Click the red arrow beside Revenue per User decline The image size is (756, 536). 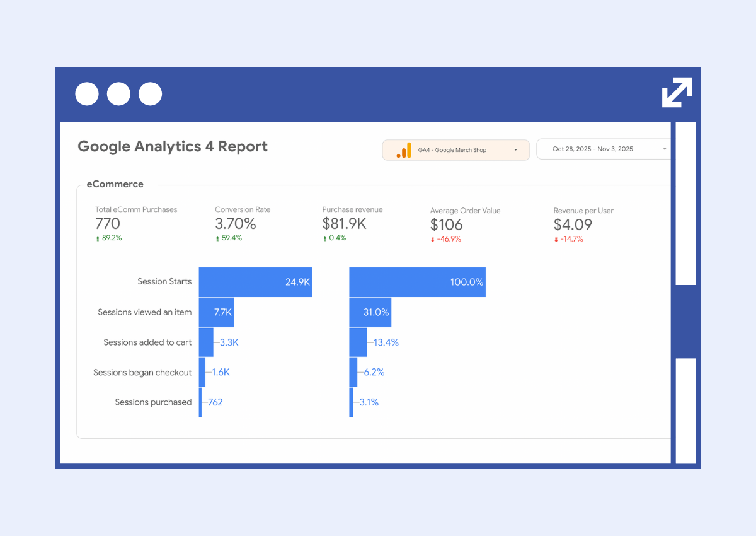pyautogui.click(x=555, y=240)
